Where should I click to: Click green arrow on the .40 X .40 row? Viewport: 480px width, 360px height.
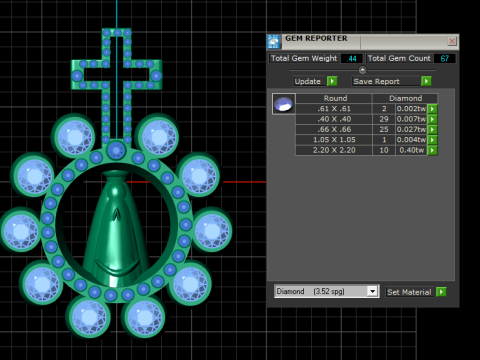tap(432, 119)
